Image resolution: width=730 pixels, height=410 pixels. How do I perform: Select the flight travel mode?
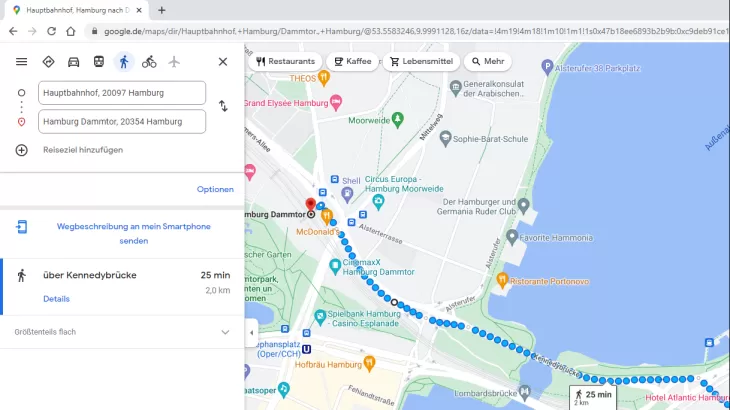[174, 62]
